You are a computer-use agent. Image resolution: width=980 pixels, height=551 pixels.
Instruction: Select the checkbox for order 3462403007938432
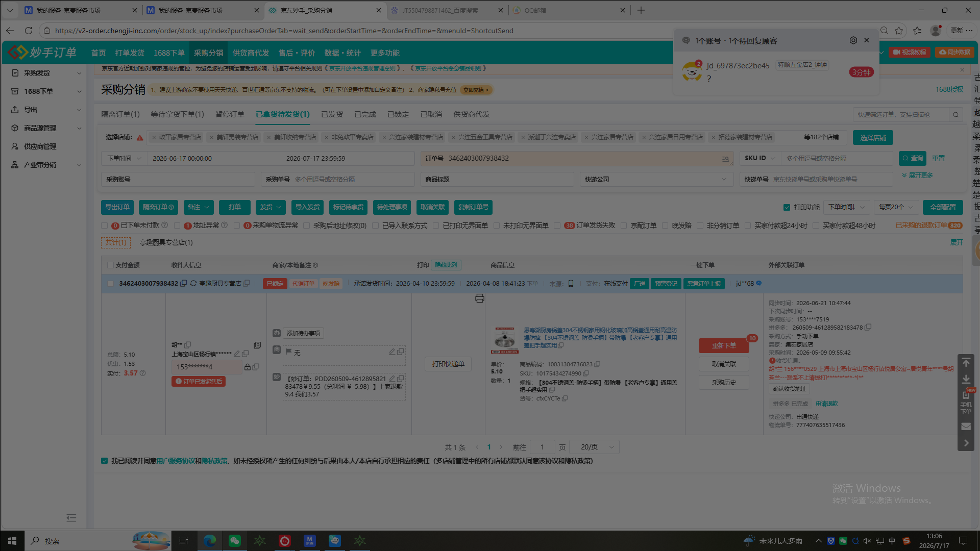tap(111, 284)
